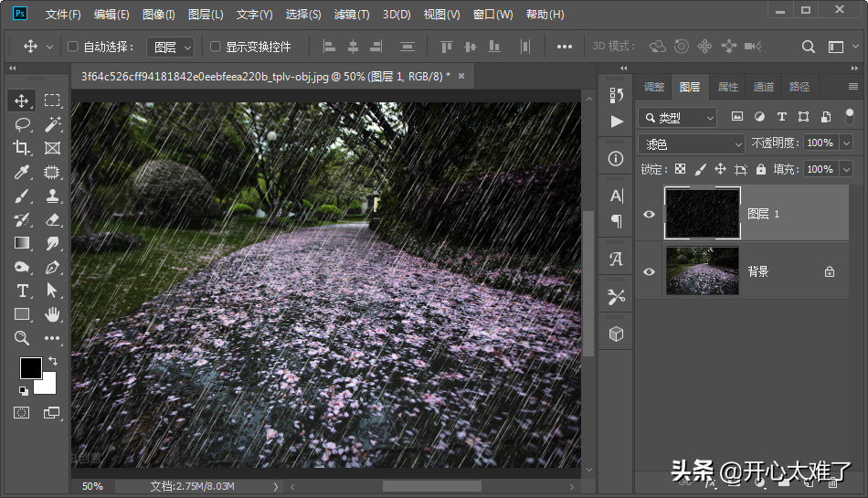Open the 图像(I) menu
This screenshot has height=498, width=868.
[x=159, y=15]
